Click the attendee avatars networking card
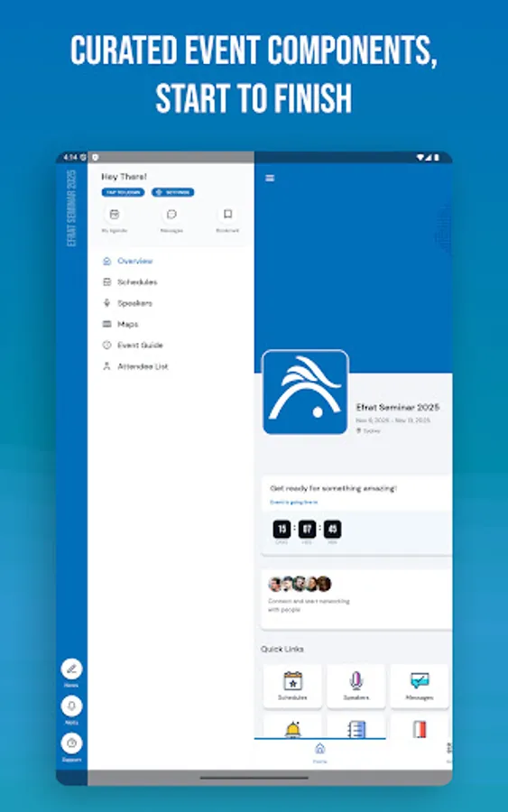Screen dimensions: 508x812 [356, 600]
